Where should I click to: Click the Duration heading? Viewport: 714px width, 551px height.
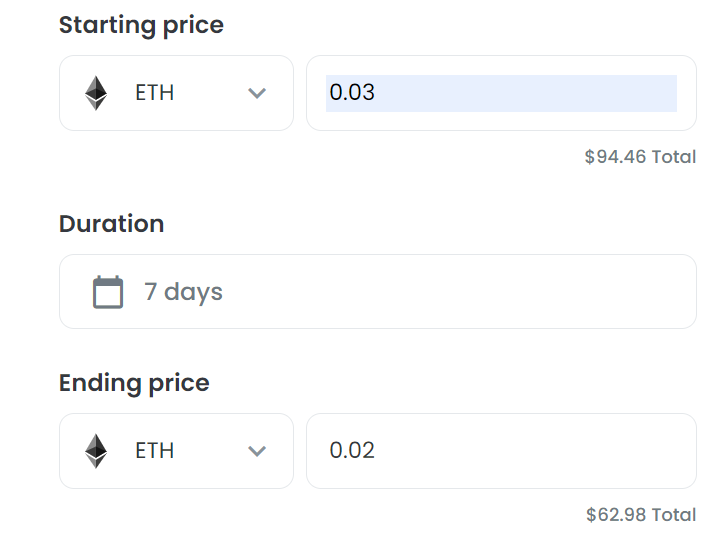[112, 224]
